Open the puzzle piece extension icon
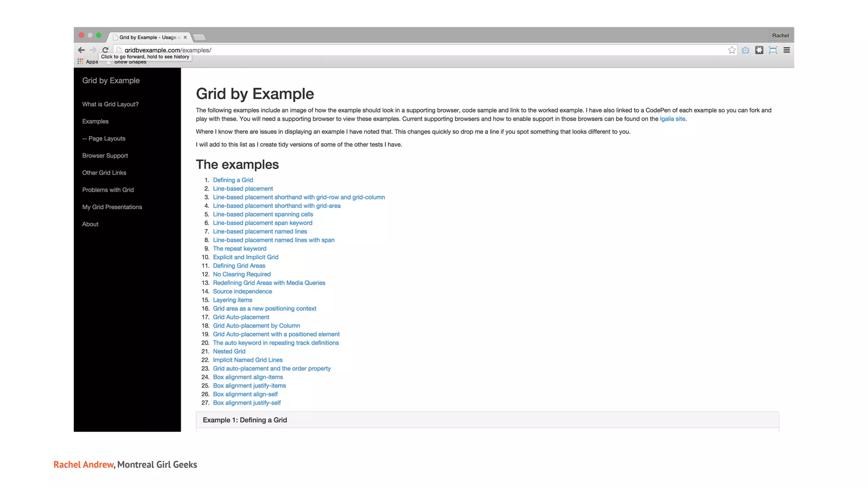This screenshot has height=488, width=868. [759, 50]
